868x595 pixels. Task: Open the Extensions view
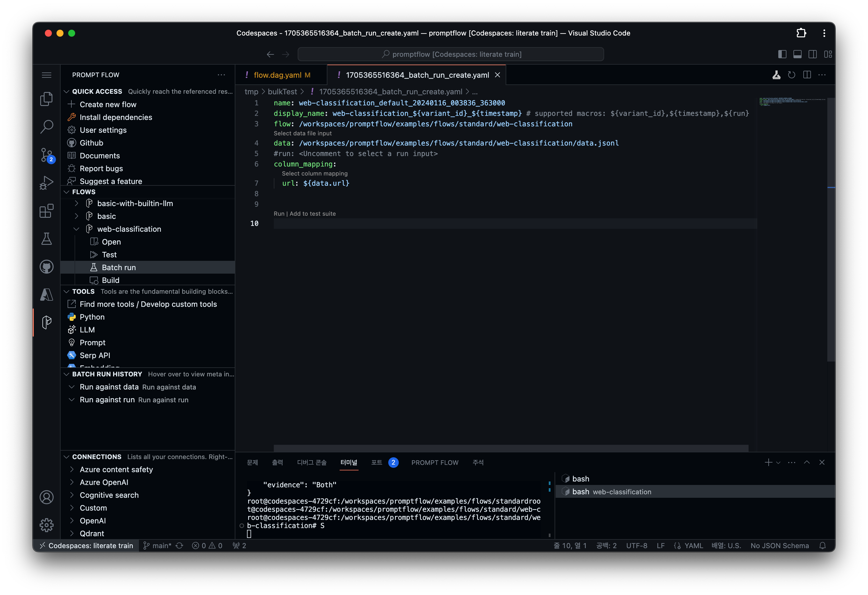(x=46, y=211)
